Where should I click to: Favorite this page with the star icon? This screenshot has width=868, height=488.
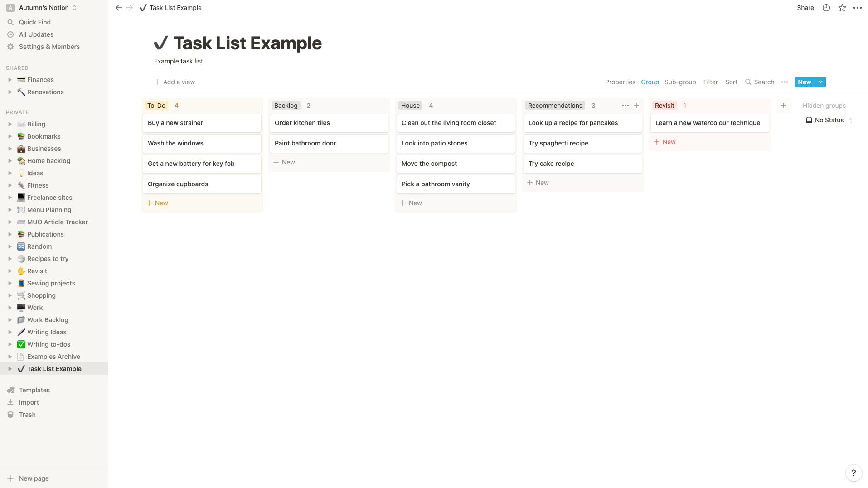tap(842, 8)
